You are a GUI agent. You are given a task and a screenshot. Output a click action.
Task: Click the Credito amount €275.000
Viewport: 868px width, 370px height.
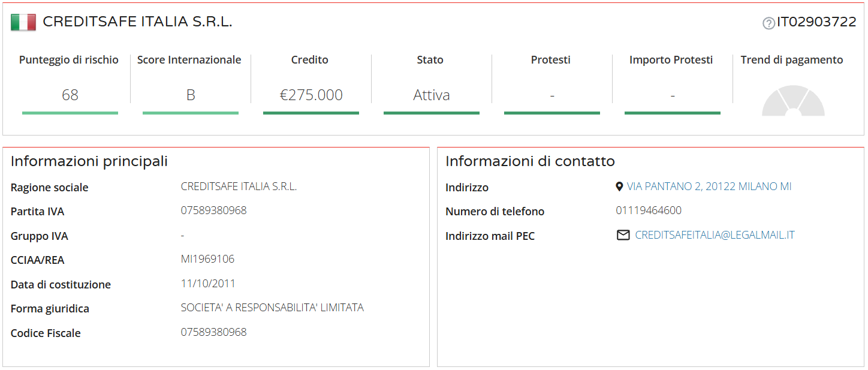tap(311, 95)
